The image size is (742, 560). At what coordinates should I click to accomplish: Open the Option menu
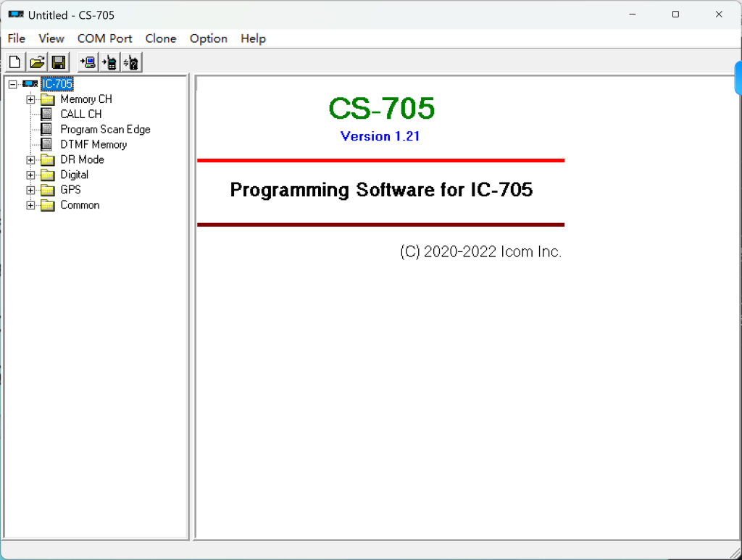(209, 38)
